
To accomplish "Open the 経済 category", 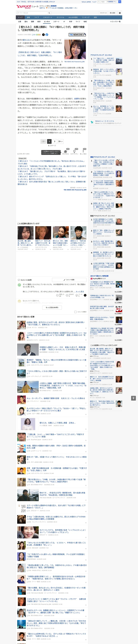I will (39, 21).
